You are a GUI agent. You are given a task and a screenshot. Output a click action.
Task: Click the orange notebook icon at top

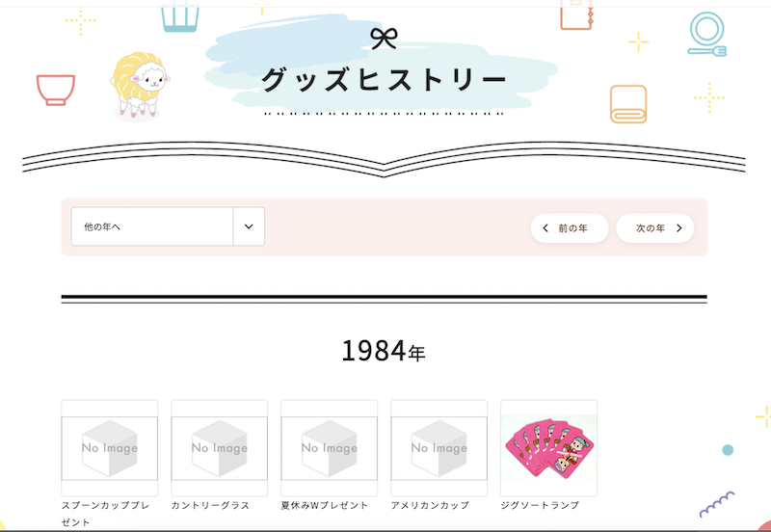point(576,15)
